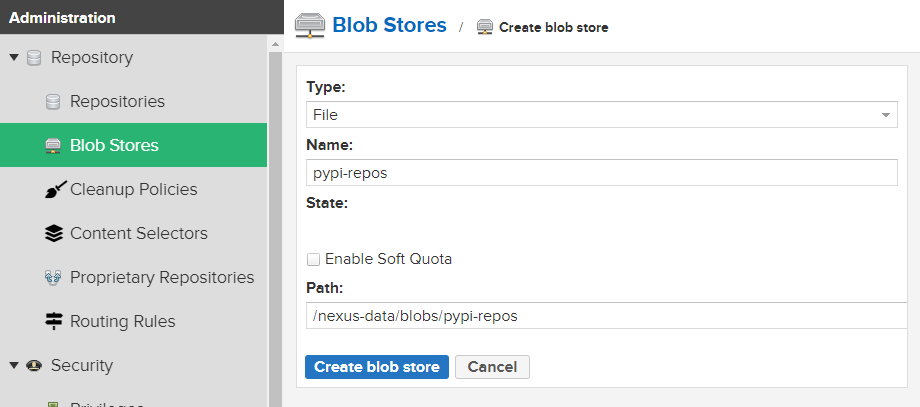The width and height of the screenshot is (920, 407).
Task: Click the Content Selectors layers icon
Action: point(53,233)
